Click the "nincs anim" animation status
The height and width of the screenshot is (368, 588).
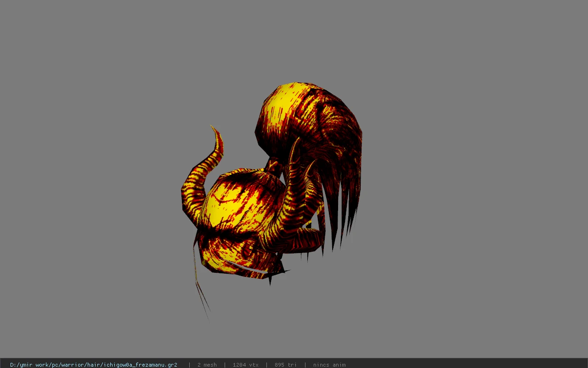tap(329, 365)
